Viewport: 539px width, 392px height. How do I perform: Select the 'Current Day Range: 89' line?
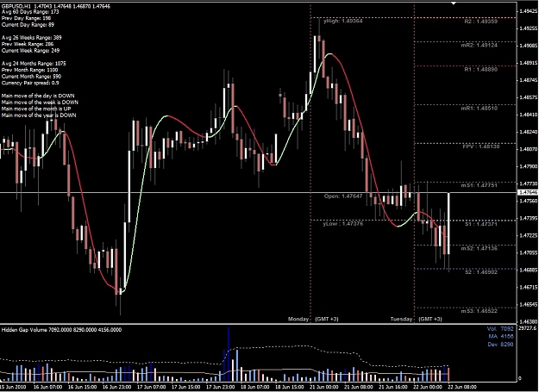(x=28, y=25)
